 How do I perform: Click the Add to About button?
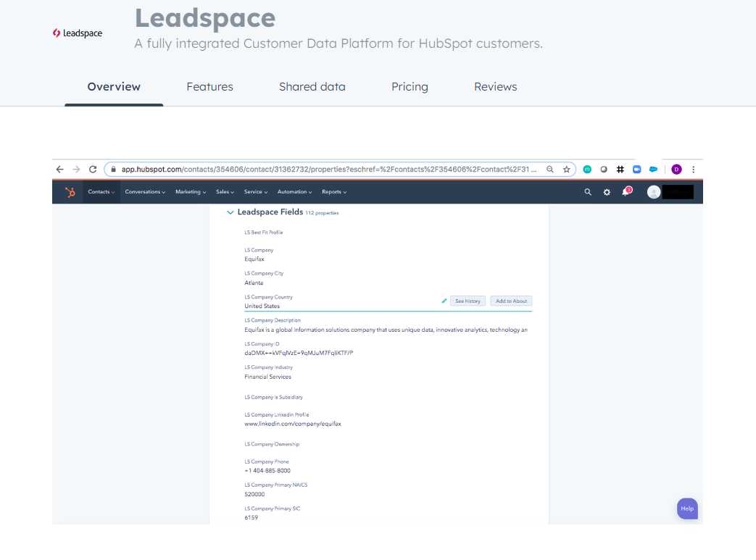click(511, 301)
